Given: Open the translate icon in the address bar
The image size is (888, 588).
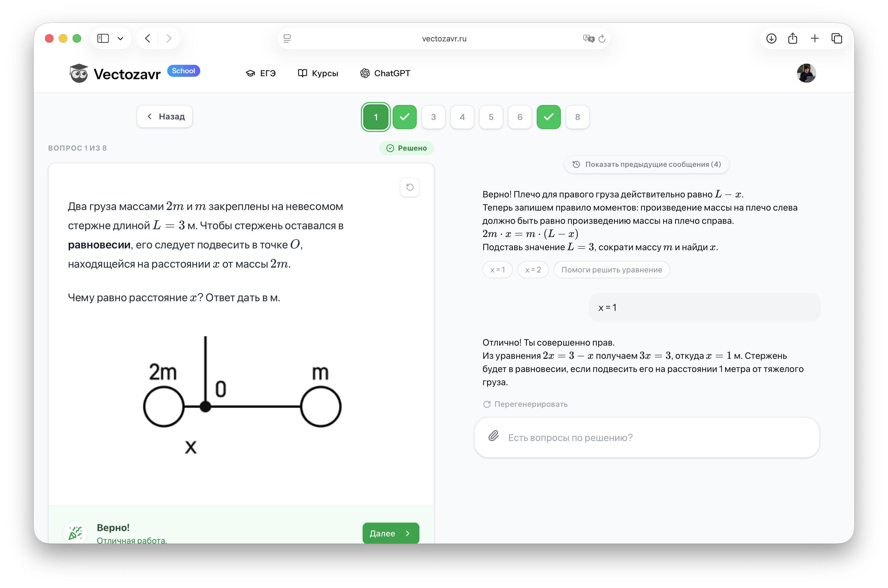Looking at the screenshot, I should (x=589, y=39).
